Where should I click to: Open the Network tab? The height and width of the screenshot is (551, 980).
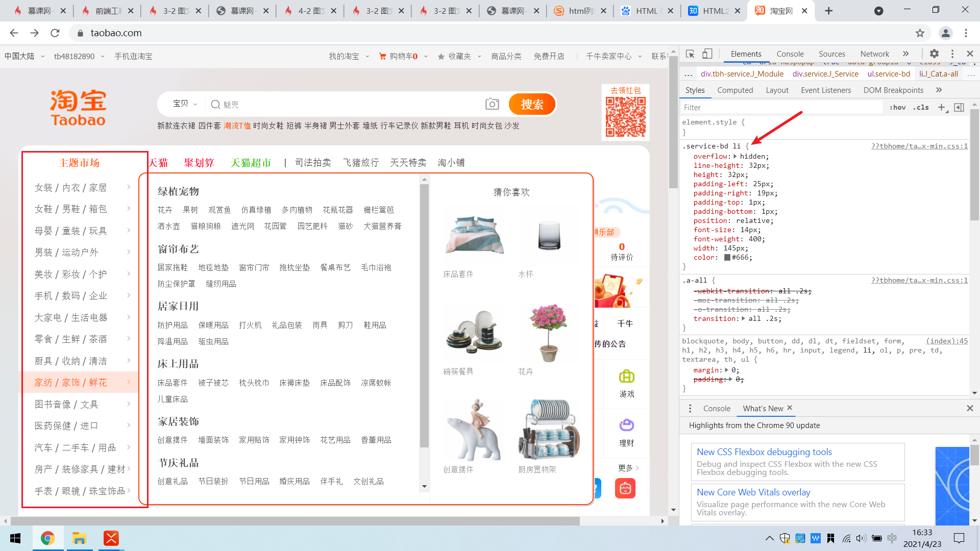pyautogui.click(x=874, y=54)
